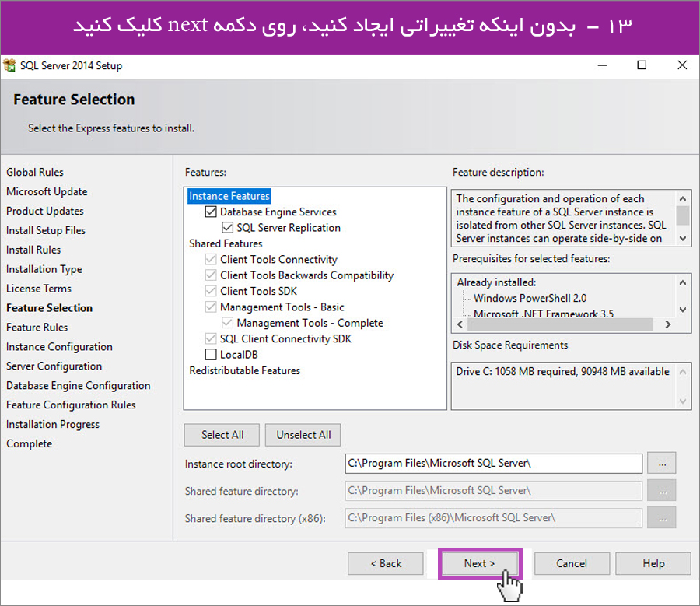
Task: Select Feature Configuration Rules step
Action: [x=71, y=405]
